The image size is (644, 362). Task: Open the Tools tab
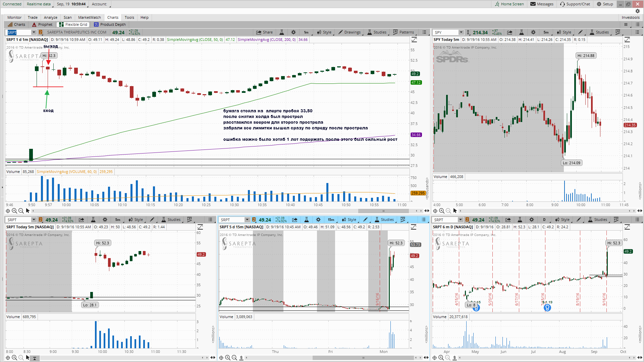point(129,17)
